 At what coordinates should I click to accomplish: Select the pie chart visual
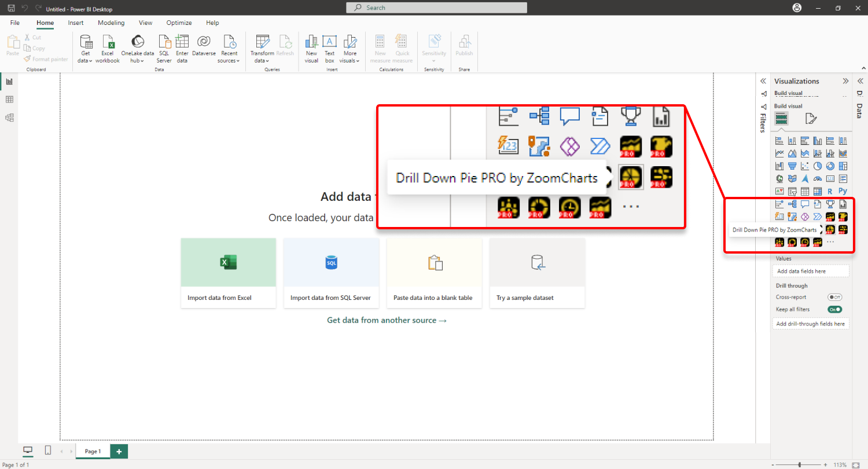coord(818,166)
